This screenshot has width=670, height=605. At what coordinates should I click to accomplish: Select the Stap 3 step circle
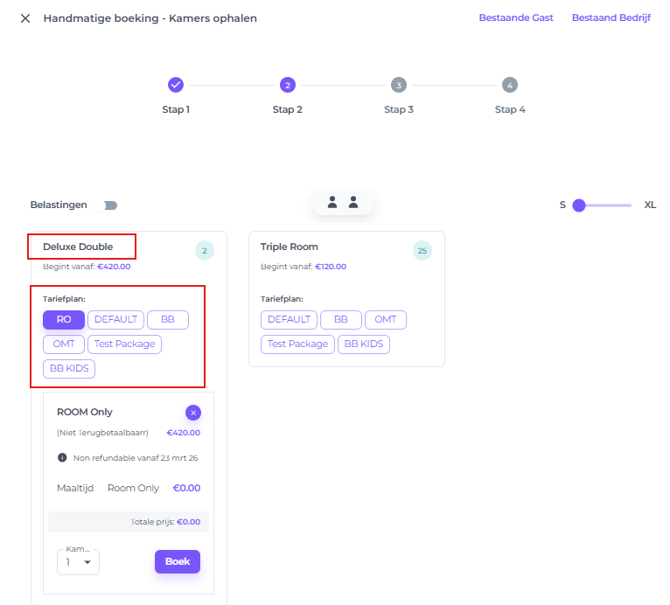click(398, 85)
